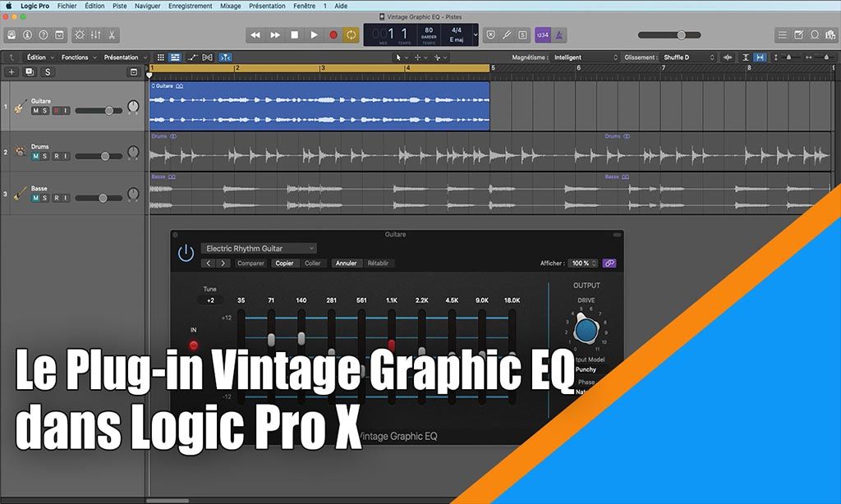This screenshot has height=504, width=841.
Task: Click the Comparer button in plug-in
Action: pos(250,263)
